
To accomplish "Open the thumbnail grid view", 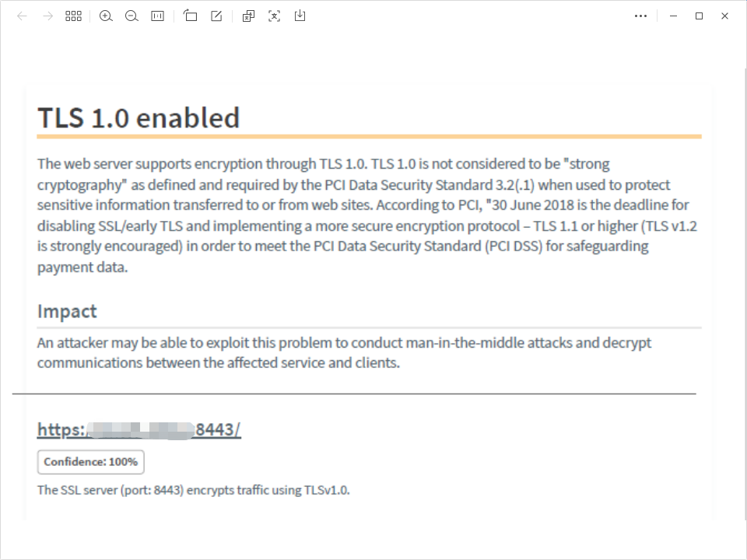I will point(73,16).
